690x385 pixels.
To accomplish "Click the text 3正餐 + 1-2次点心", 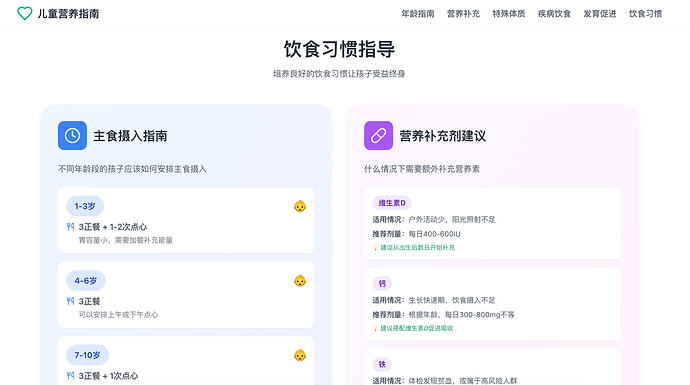I will pyautogui.click(x=113, y=227).
